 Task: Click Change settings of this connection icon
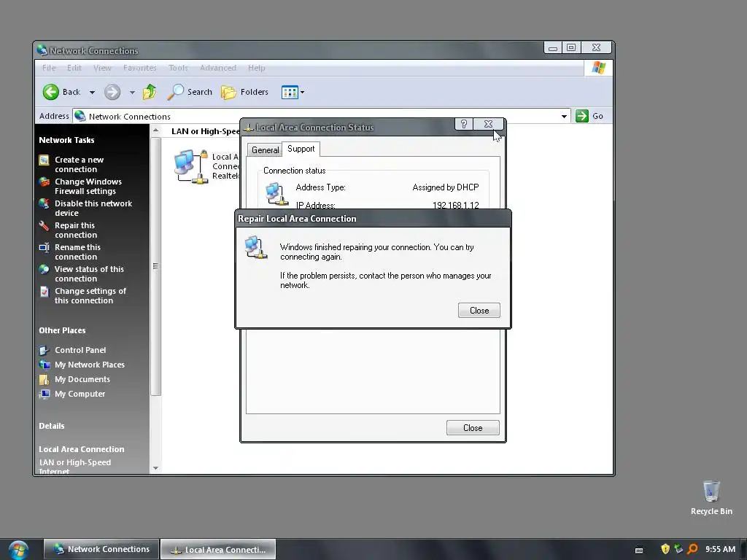44,292
